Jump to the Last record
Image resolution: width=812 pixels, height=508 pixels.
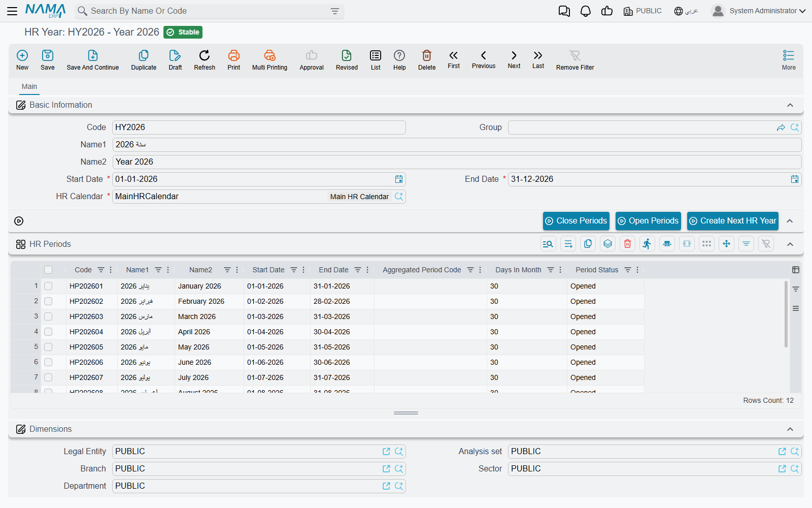(x=538, y=59)
